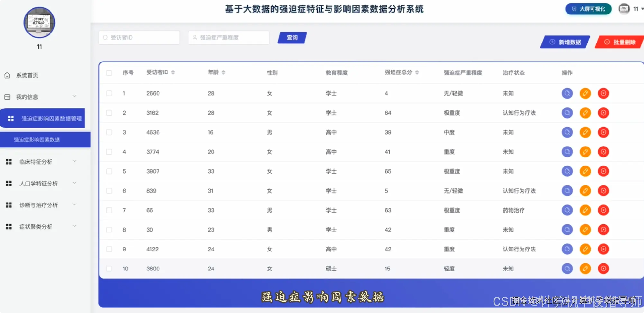
Task: Click the delete icon for respondent 4636
Action: click(x=603, y=132)
